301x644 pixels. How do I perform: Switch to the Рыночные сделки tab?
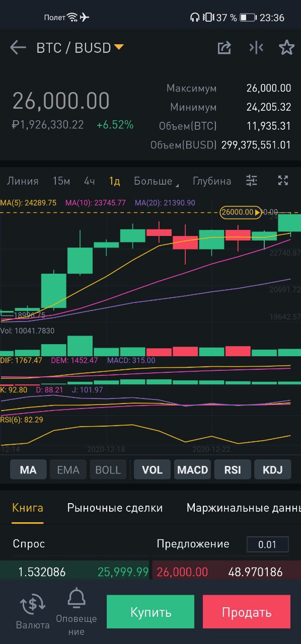click(x=115, y=508)
